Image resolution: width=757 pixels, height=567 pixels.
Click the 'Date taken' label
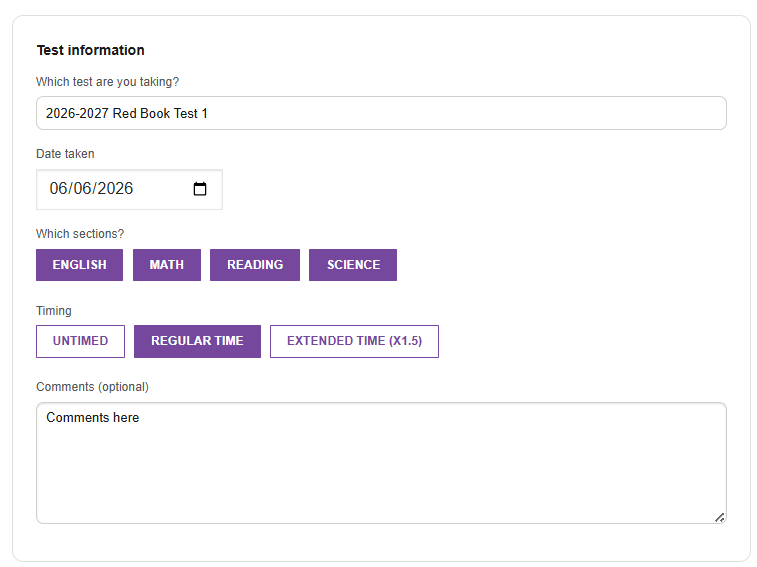pos(65,154)
